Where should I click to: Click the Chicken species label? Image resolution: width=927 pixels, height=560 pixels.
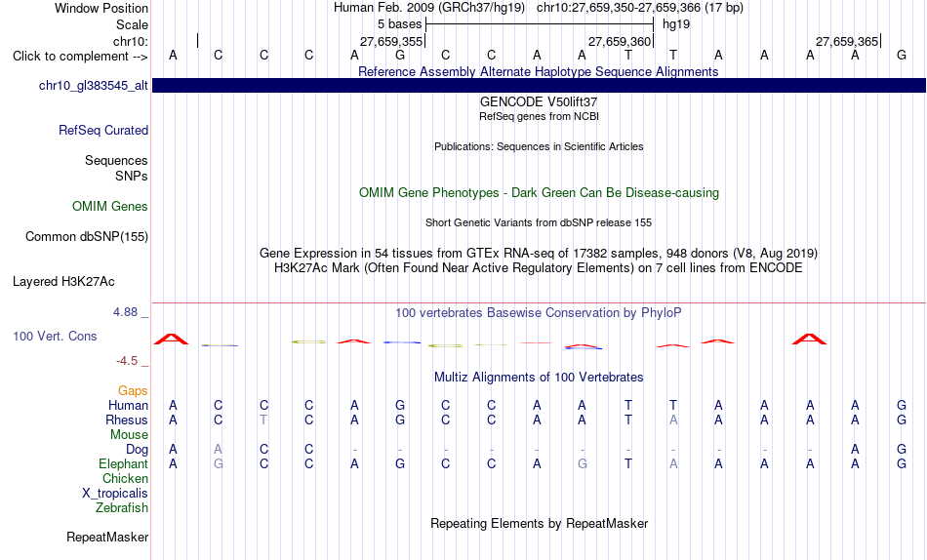tap(125, 478)
